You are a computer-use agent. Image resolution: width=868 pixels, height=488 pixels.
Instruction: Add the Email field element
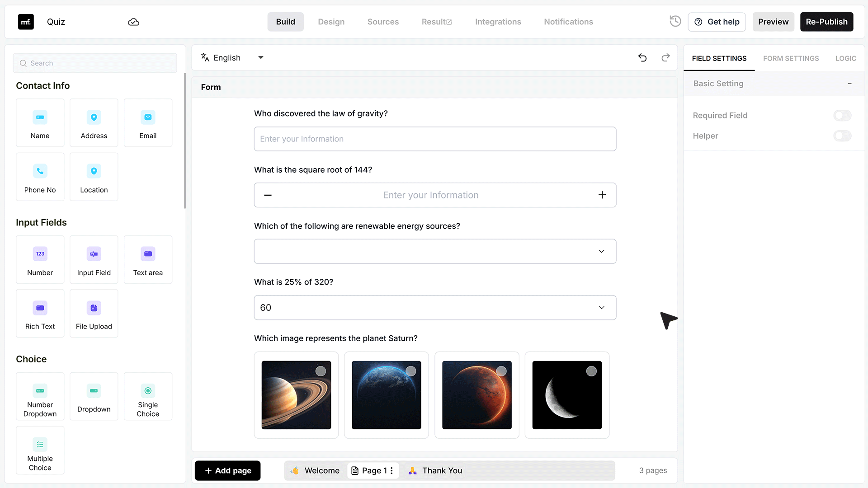[148, 123]
